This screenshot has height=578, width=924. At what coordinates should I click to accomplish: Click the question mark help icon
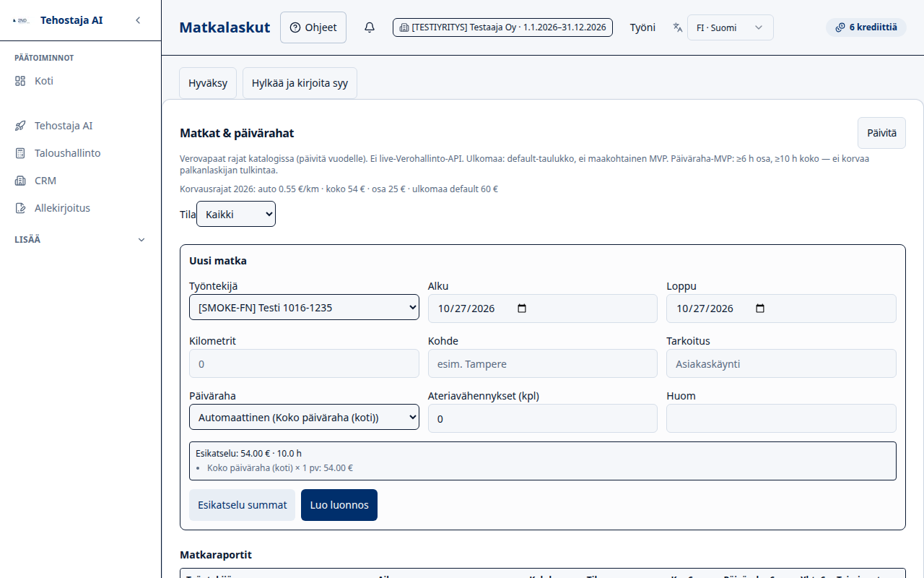pos(295,27)
